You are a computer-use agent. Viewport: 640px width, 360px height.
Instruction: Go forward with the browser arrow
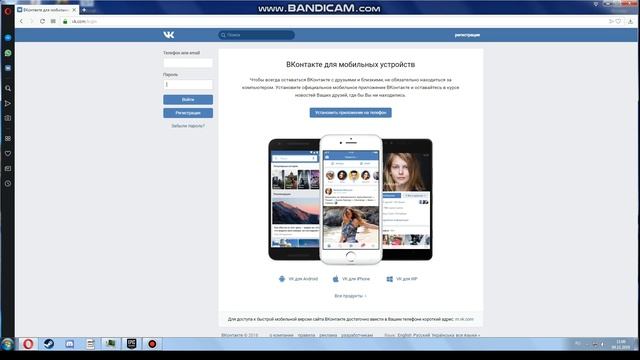31,21
